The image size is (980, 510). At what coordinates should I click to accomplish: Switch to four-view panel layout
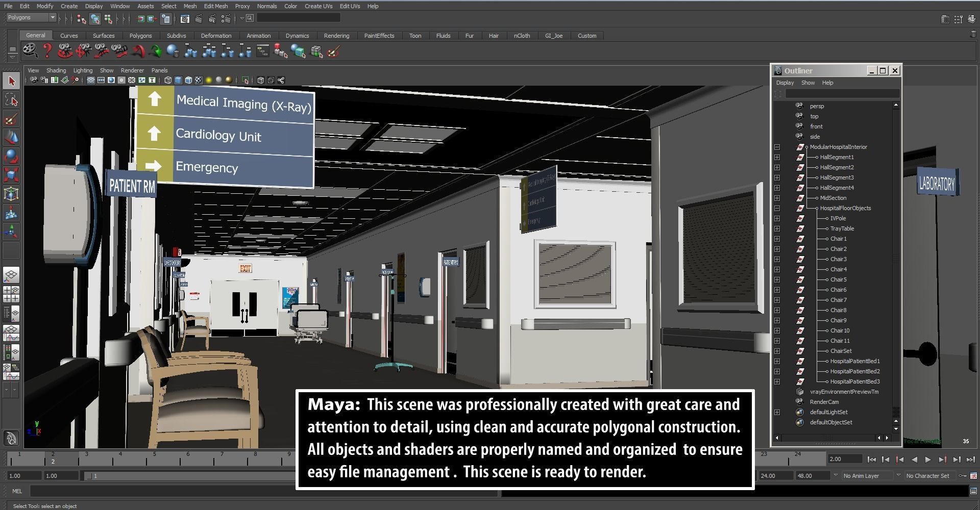pos(11,294)
